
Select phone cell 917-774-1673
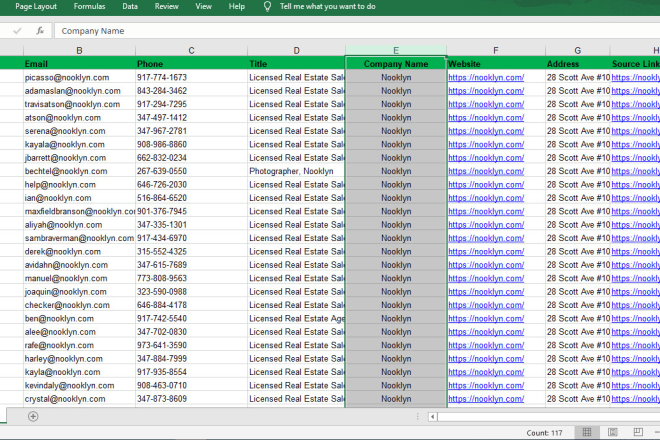click(x=192, y=77)
